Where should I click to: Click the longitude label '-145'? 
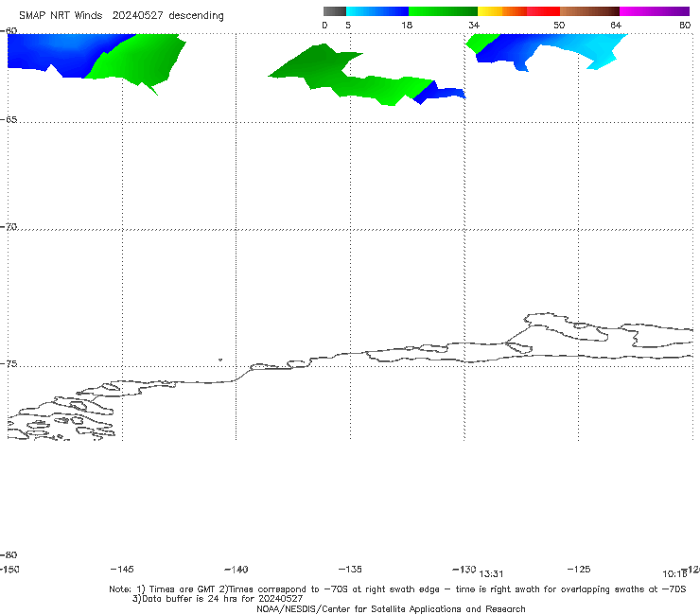122,569
